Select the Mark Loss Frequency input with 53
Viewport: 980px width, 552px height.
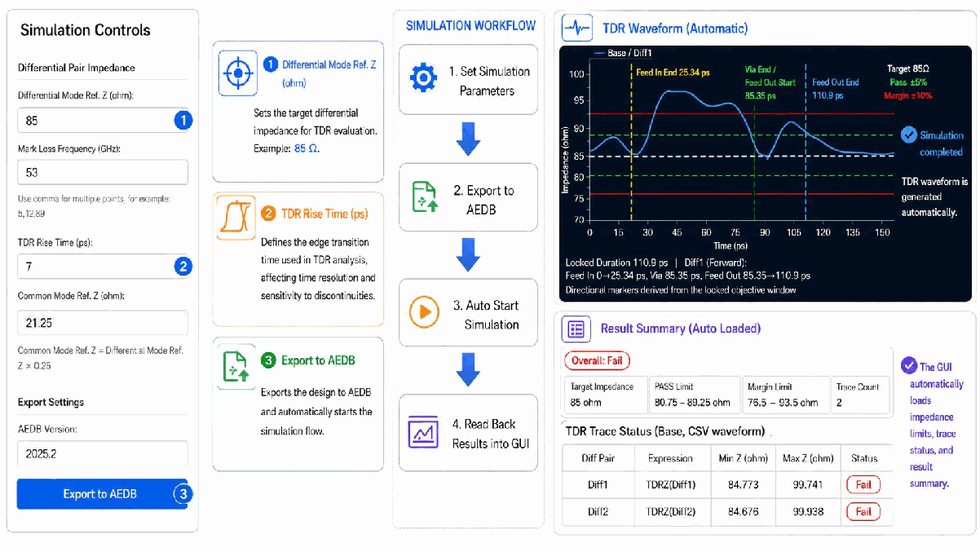(103, 172)
